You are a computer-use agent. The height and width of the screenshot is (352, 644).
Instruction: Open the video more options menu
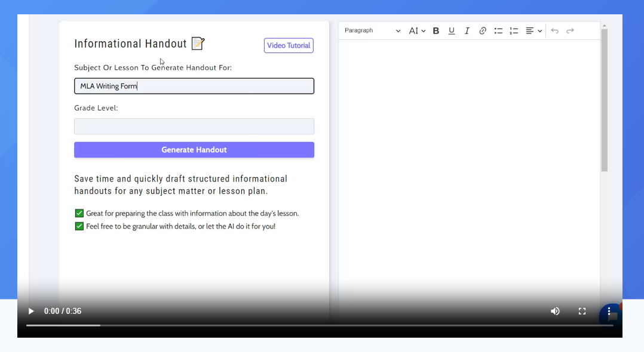pyautogui.click(x=609, y=311)
